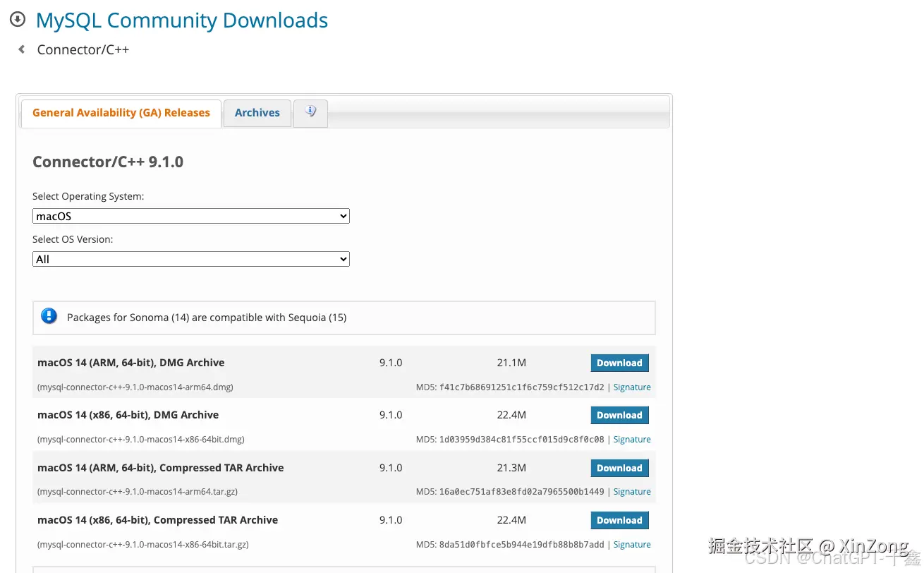Open the Select Operating System dropdown
This screenshot has height=573, width=924.
(x=191, y=216)
